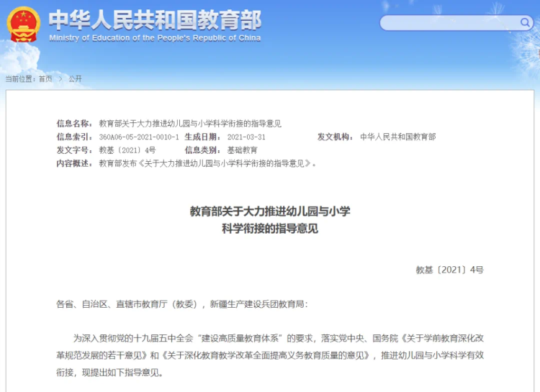Click the 信息索引 label
This screenshot has height=392, width=540.
pyautogui.click(x=75, y=137)
